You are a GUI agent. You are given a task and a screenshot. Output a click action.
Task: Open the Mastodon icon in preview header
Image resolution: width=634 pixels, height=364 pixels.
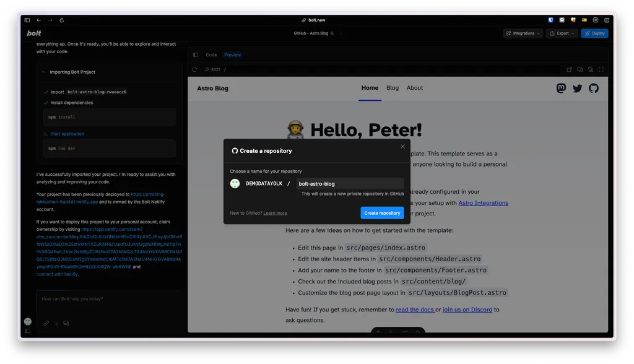point(561,88)
